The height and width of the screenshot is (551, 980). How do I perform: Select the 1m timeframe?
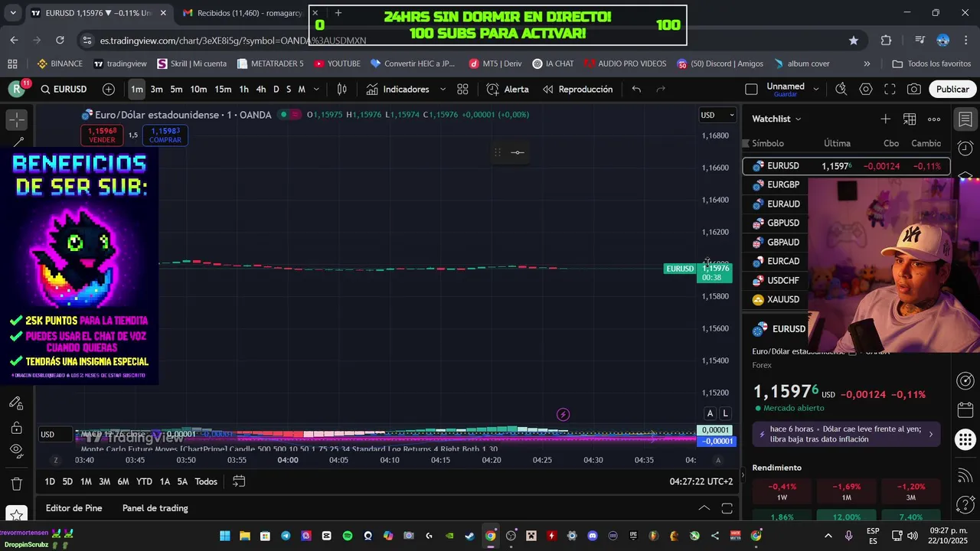[x=136, y=90]
